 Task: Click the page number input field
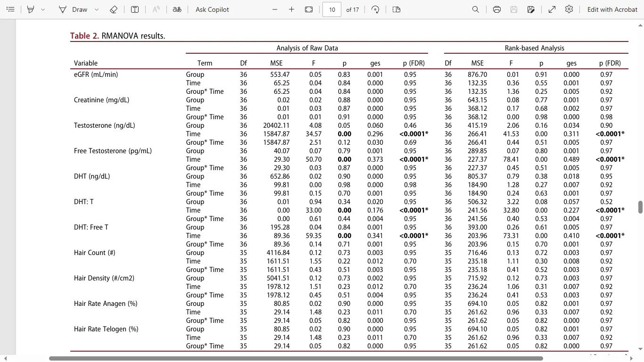click(332, 9)
